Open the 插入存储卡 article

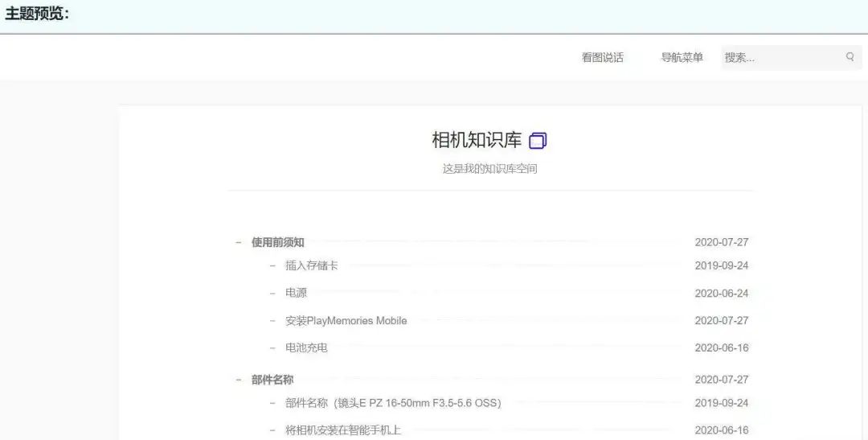click(312, 265)
